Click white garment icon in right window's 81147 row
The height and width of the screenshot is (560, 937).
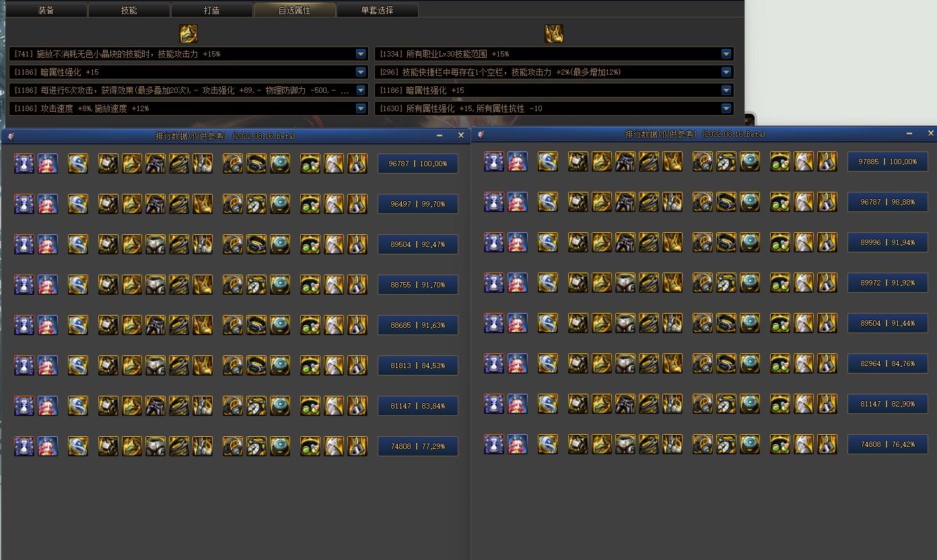[804, 404]
